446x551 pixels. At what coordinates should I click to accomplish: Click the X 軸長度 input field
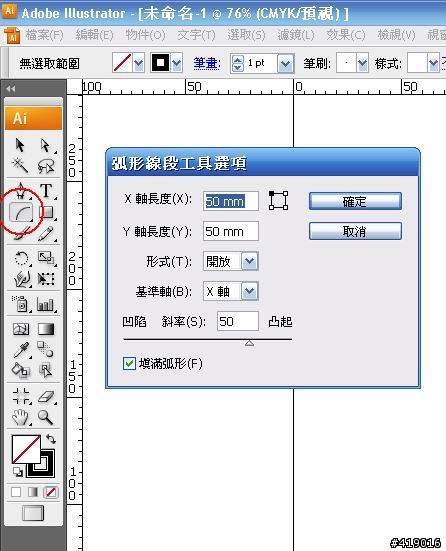pyautogui.click(x=231, y=201)
